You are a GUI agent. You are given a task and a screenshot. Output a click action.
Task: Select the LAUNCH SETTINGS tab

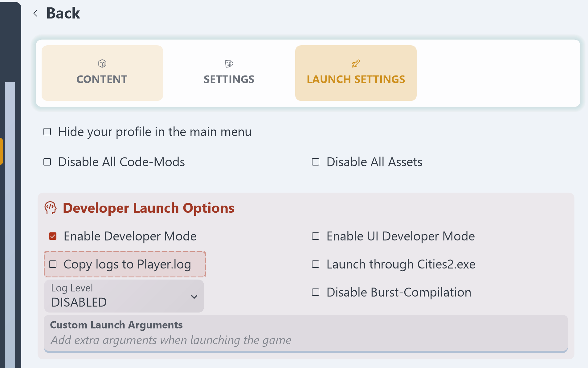click(356, 73)
